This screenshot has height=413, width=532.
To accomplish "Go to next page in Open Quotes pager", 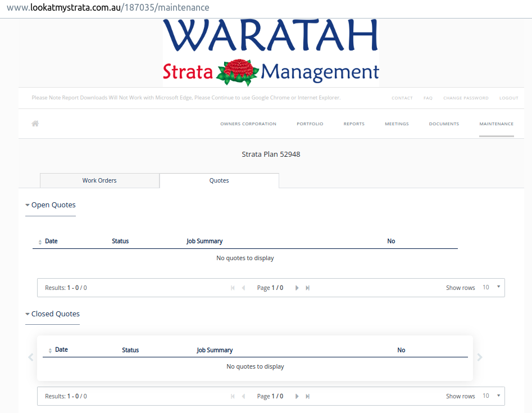I will (x=297, y=288).
